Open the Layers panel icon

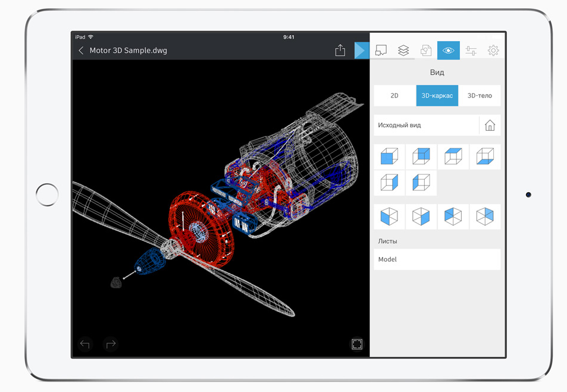tap(403, 51)
